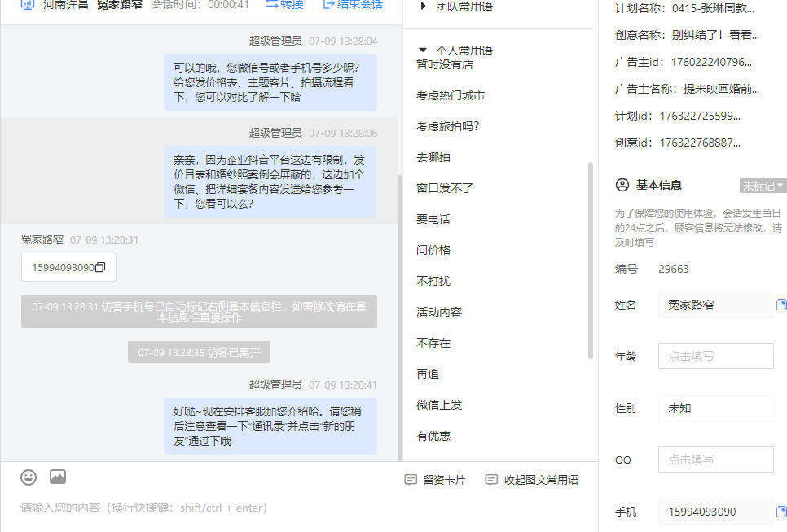This screenshot has width=787, height=532.
Task: Expand the 团队常用语 section
Action: [423, 6]
